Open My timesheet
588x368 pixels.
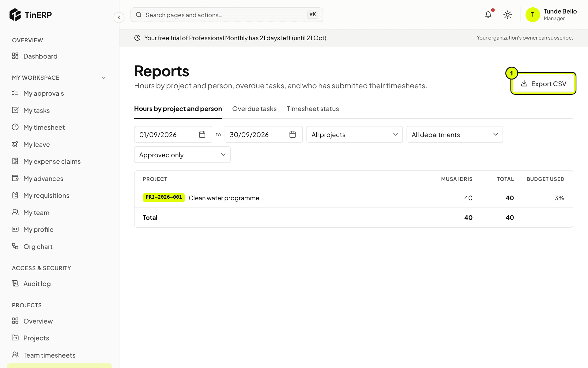tap(59, 127)
